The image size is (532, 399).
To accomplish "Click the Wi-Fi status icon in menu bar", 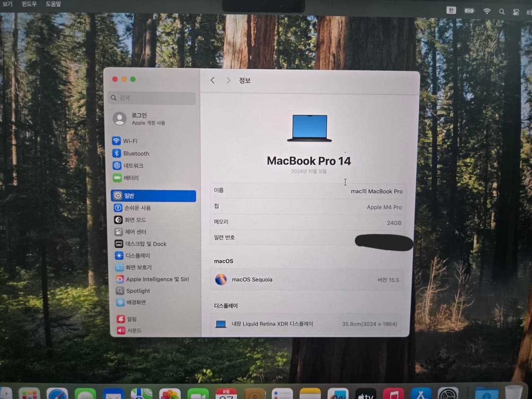I will 487,11.
